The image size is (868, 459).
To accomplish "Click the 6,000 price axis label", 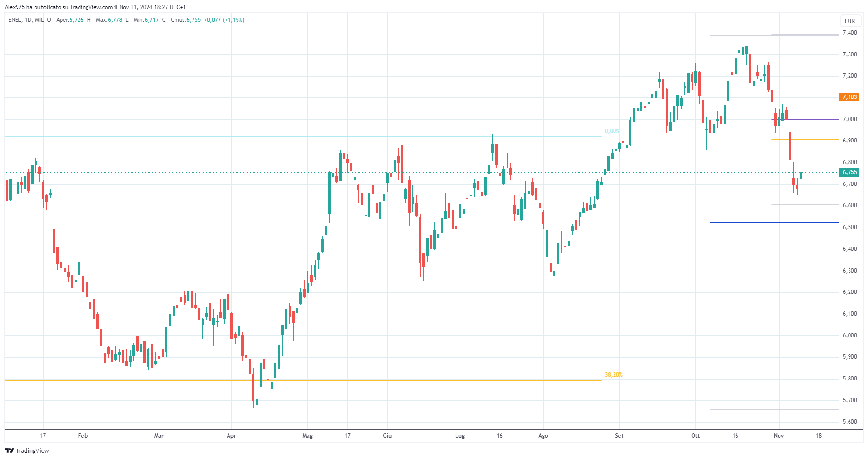I will 850,335.
